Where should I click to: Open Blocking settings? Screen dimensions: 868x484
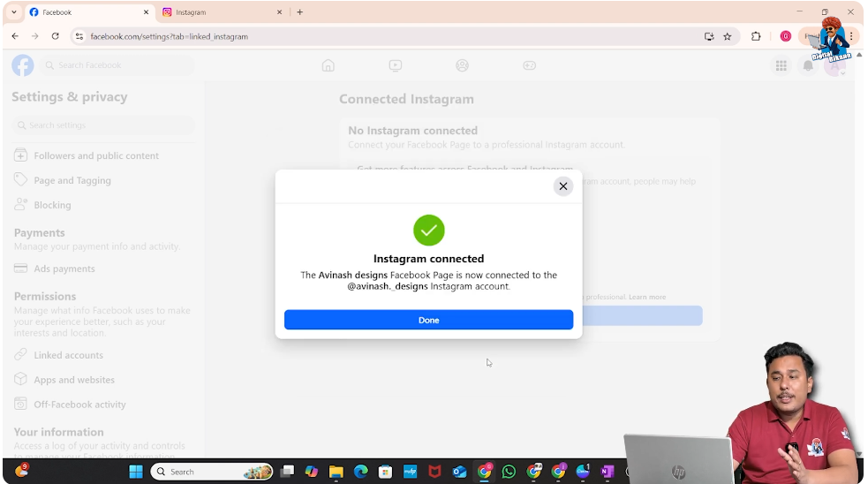103,205
